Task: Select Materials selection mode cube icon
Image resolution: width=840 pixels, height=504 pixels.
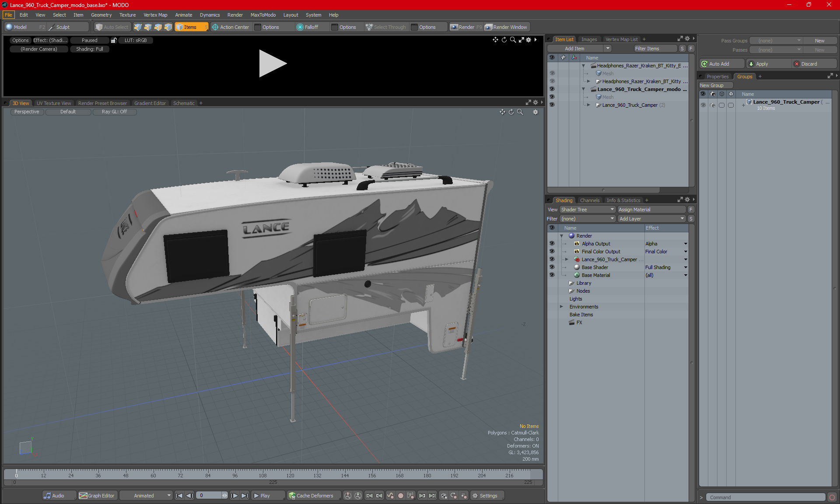Action: tap(168, 27)
